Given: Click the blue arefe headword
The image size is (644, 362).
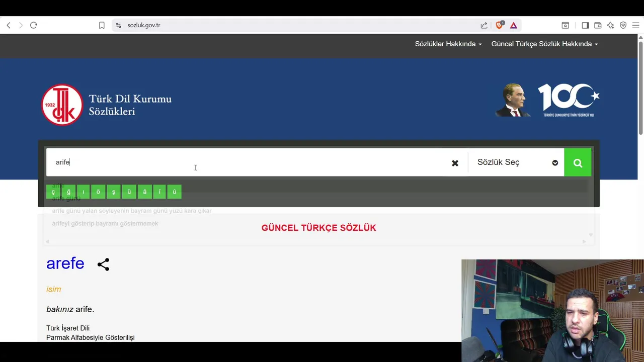Looking at the screenshot, I should tap(65, 263).
